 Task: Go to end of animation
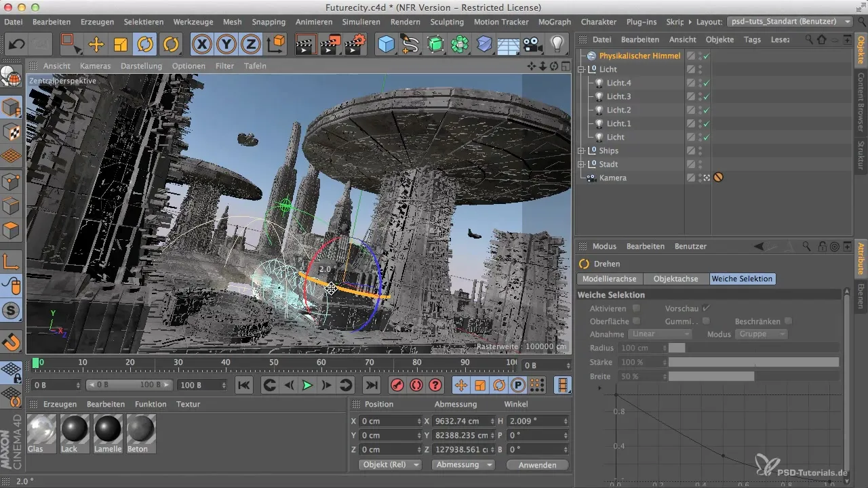(x=371, y=385)
